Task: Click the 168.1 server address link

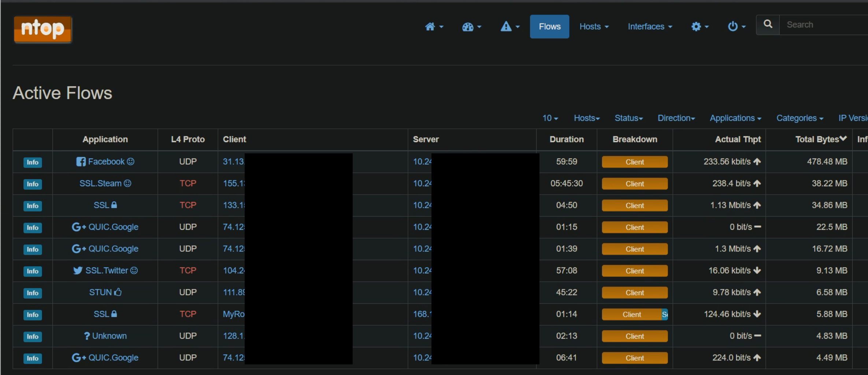Action: pos(422,314)
